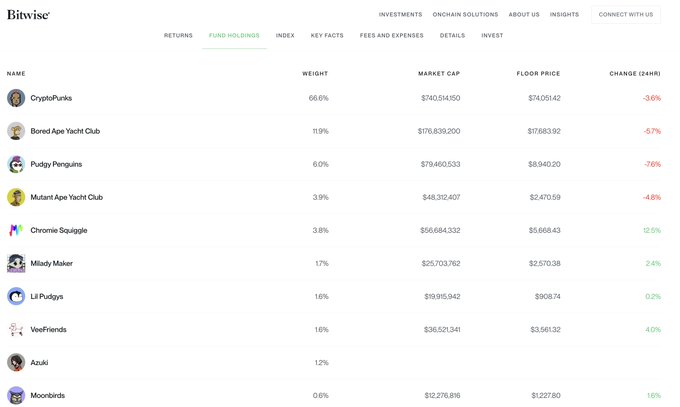The image size is (680, 407).
Task: Click Pudgy Penguins change -7.6%
Action: (652, 164)
